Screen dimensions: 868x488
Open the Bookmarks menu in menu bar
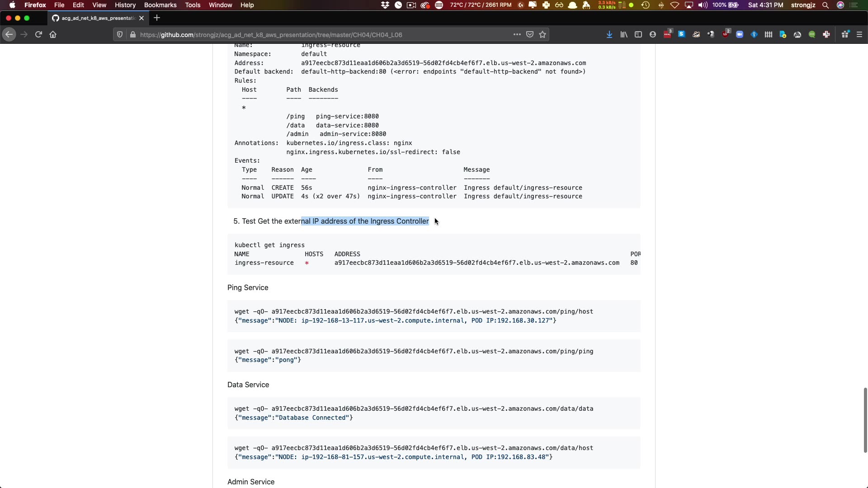(160, 5)
